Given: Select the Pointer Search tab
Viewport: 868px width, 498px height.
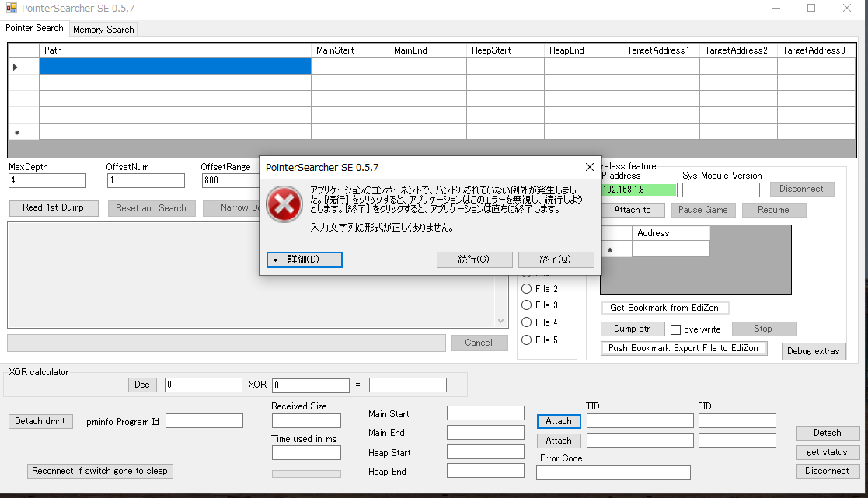Looking at the screenshot, I should (34, 28).
